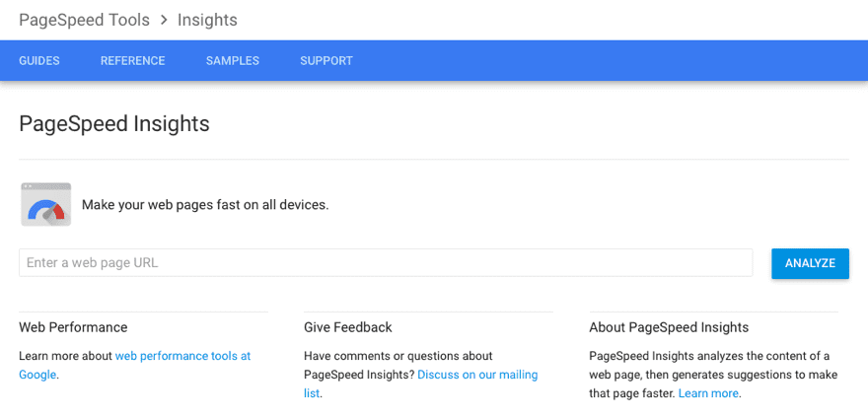Image resolution: width=868 pixels, height=417 pixels.
Task: Click the tagline about fast web pages
Action: tap(205, 205)
